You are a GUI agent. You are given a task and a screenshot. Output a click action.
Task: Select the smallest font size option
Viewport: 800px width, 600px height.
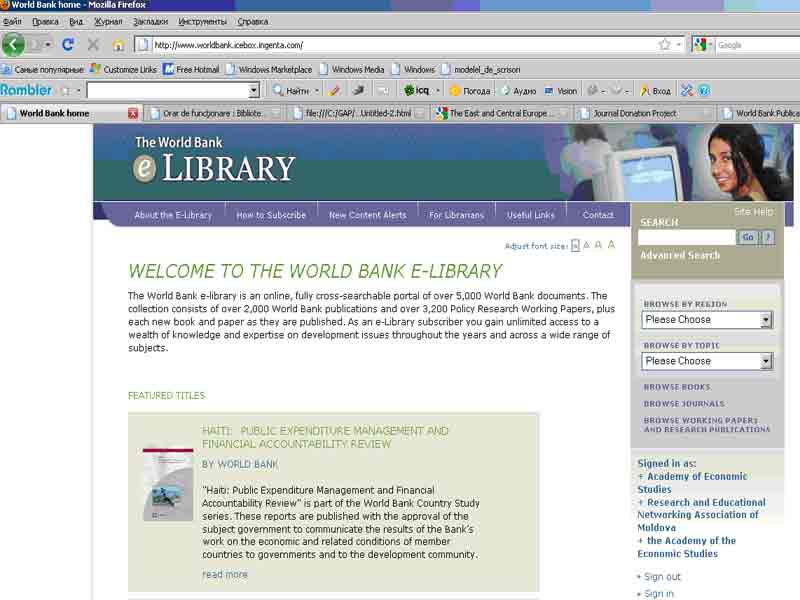[x=575, y=246]
